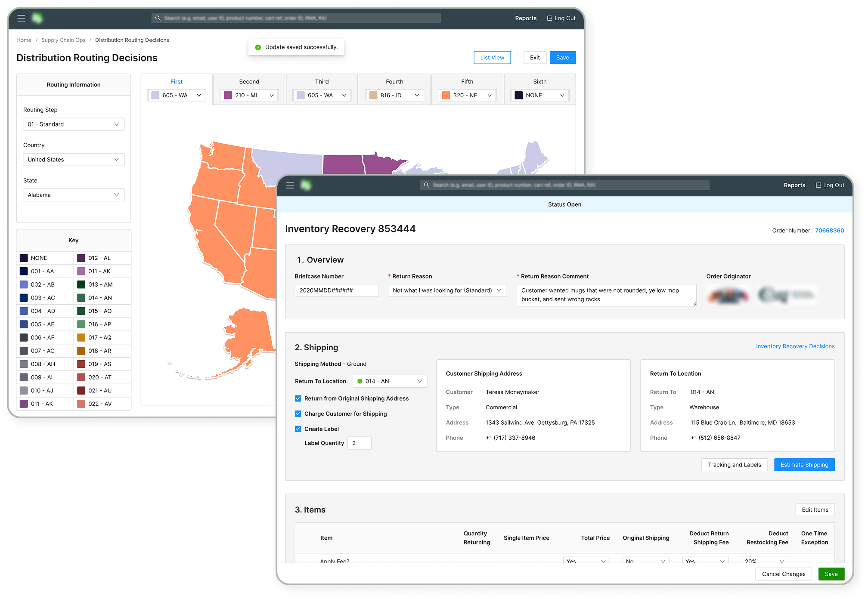Switch to the Fifth routing tab
Viewport: 868px width, 599px height.
(x=467, y=82)
